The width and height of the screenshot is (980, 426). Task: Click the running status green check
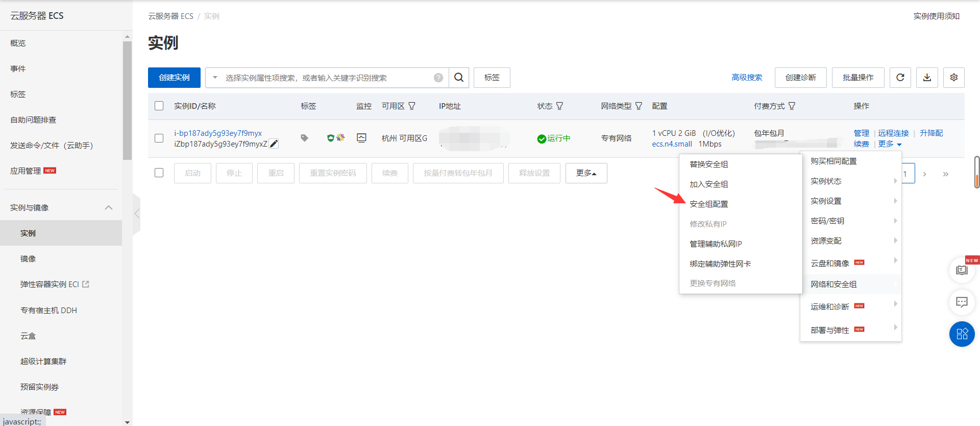click(542, 139)
